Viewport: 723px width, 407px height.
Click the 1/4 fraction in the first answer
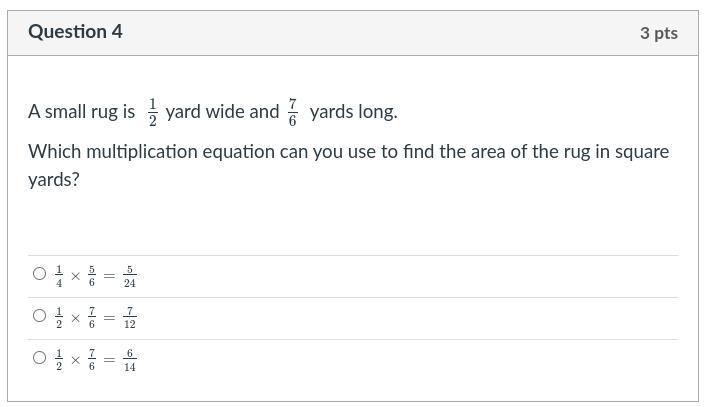[x=59, y=275]
